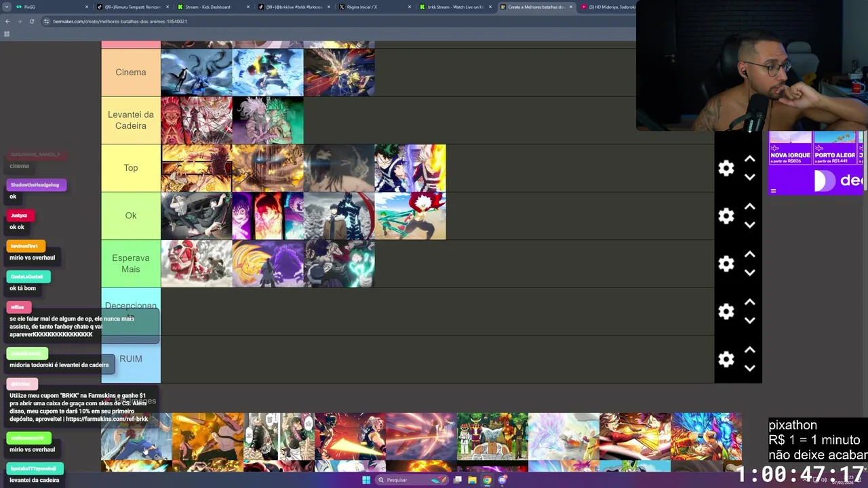This screenshot has width=868, height=488.
Task: Select the fourth image in Ok row
Action: (x=410, y=216)
